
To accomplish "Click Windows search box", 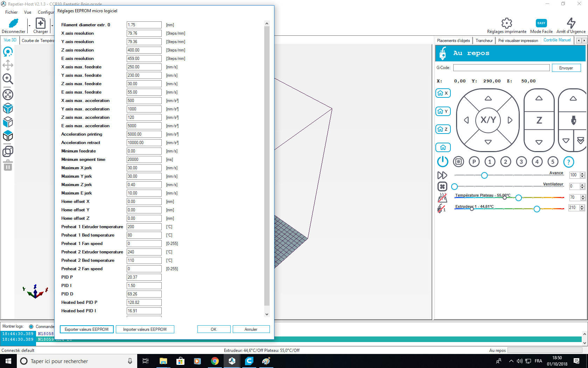I will coord(76,361).
